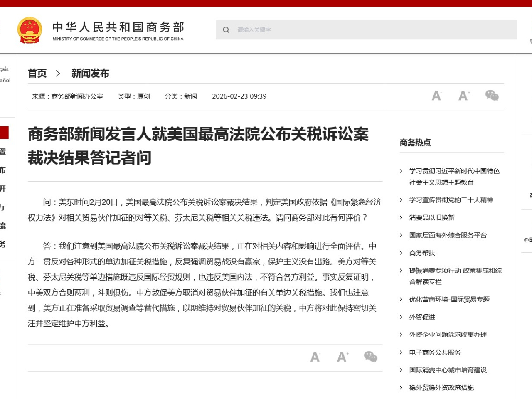
Task: Click the A+ font enlarge icon at top
Action: click(464, 95)
